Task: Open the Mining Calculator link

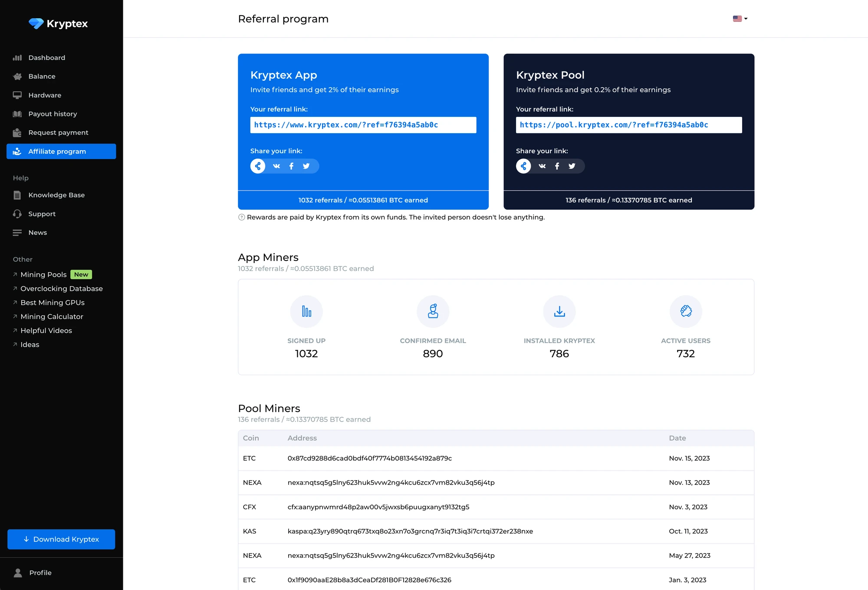Action: point(52,316)
